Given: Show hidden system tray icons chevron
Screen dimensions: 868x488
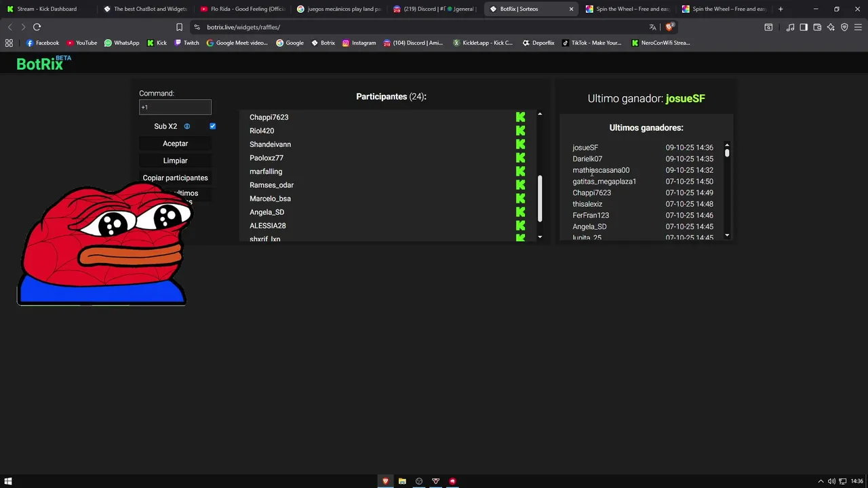Looking at the screenshot, I should tap(821, 481).
